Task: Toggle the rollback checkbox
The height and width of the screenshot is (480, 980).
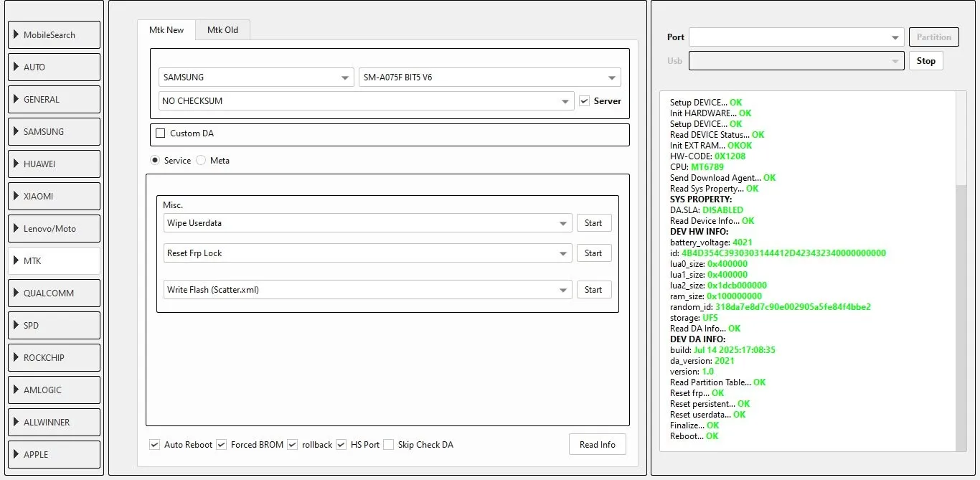Action: pyautogui.click(x=292, y=445)
